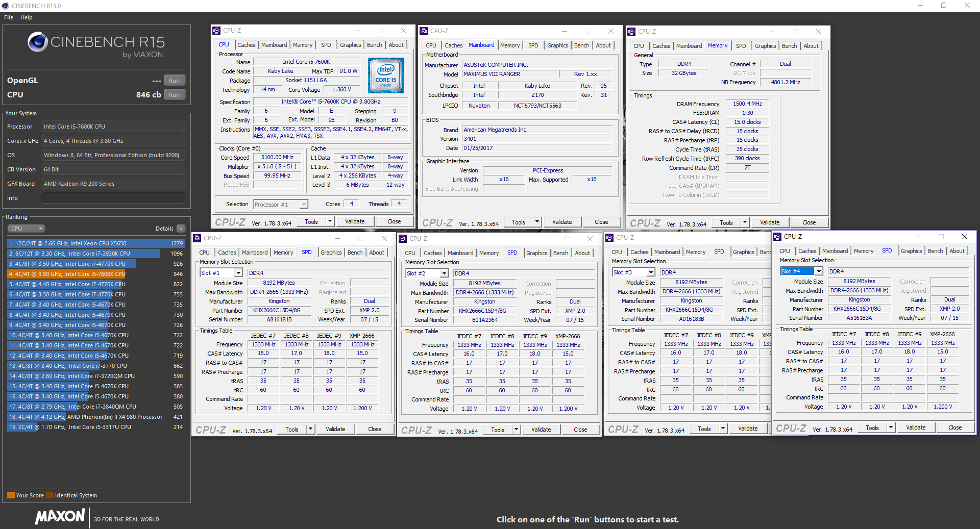Open the CPU ranking type dropdown
Viewport: 980px width, 529px height.
pos(26,229)
